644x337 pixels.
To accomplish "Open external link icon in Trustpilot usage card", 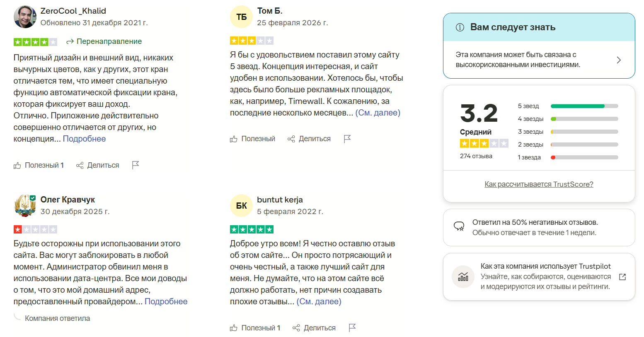I will (622, 277).
